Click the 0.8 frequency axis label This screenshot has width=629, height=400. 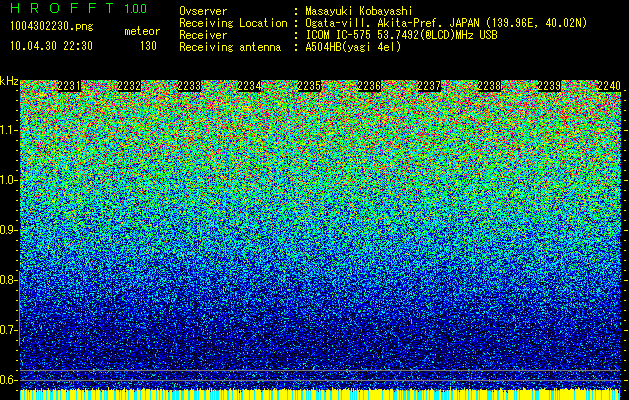click(x=8, y=280)
